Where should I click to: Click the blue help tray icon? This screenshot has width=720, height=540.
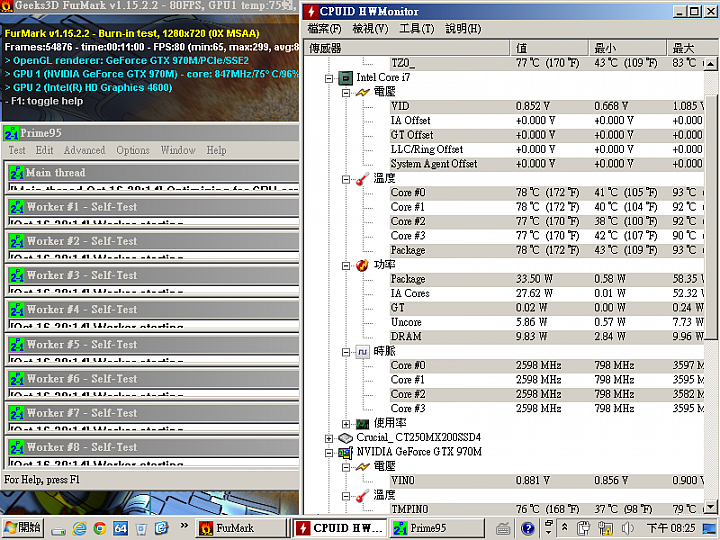point(528,529)
